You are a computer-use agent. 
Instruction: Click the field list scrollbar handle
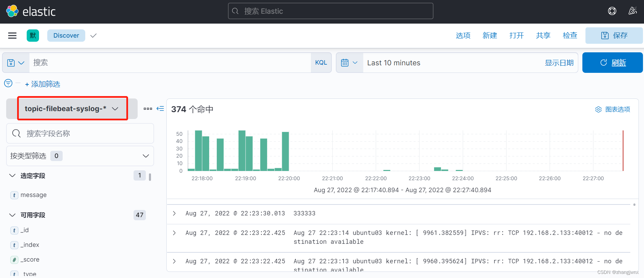[x=150, y=177]
